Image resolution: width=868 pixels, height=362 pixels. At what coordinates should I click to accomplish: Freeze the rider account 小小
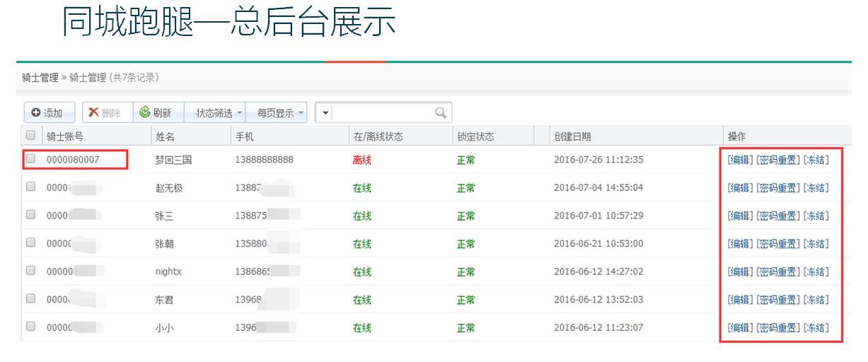(x=816, y=328)
